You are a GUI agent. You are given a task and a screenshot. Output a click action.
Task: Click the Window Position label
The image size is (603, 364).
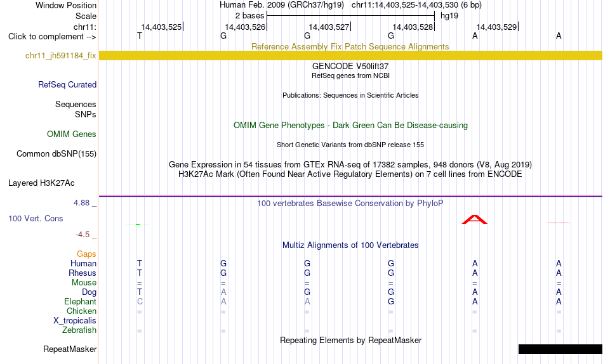pyautogui.click(x=66, y=5)
